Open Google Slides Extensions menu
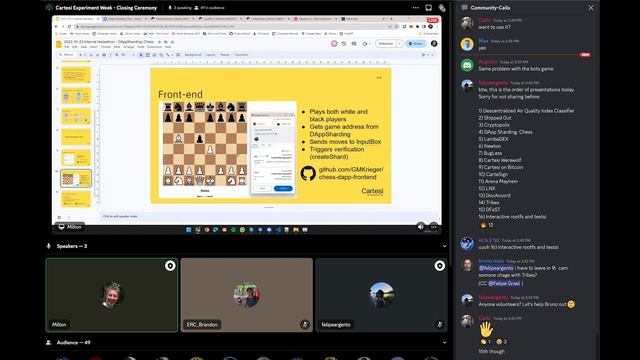The height and width of the screenshot is (360, 640). [x=154, y=47]
